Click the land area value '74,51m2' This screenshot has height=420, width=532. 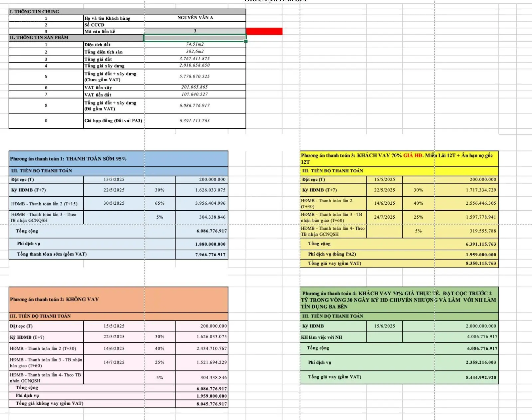click(195, 44)
